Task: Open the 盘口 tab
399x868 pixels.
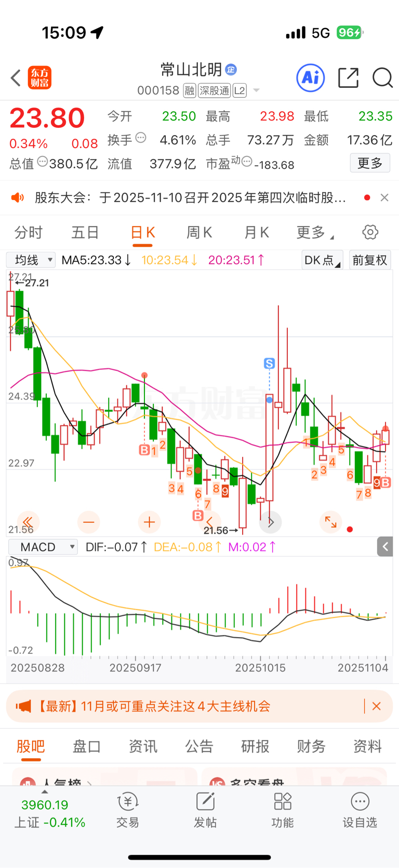Action: point(87,746)
